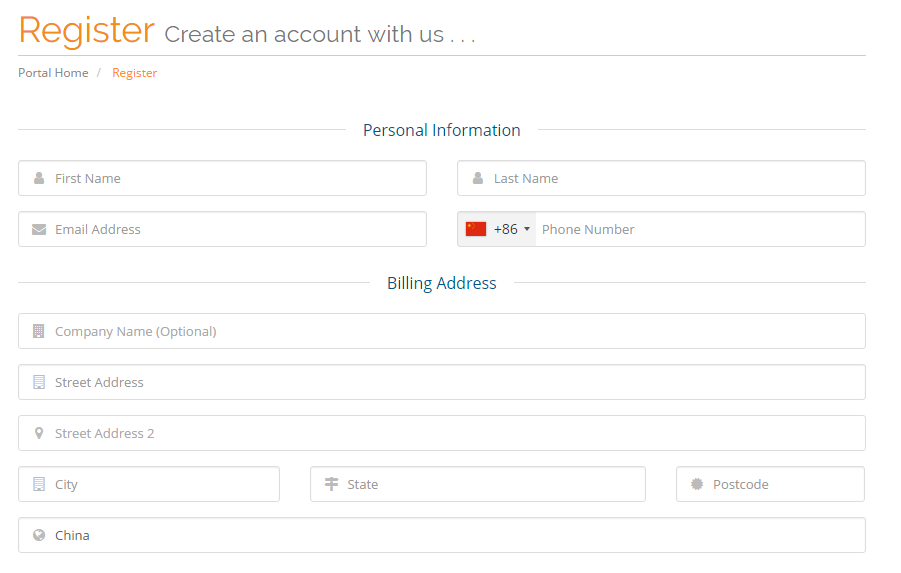Viewport: 901px width, 573px height.
Task: Click the building icon beside Street Address
Action: coord(38,382)
